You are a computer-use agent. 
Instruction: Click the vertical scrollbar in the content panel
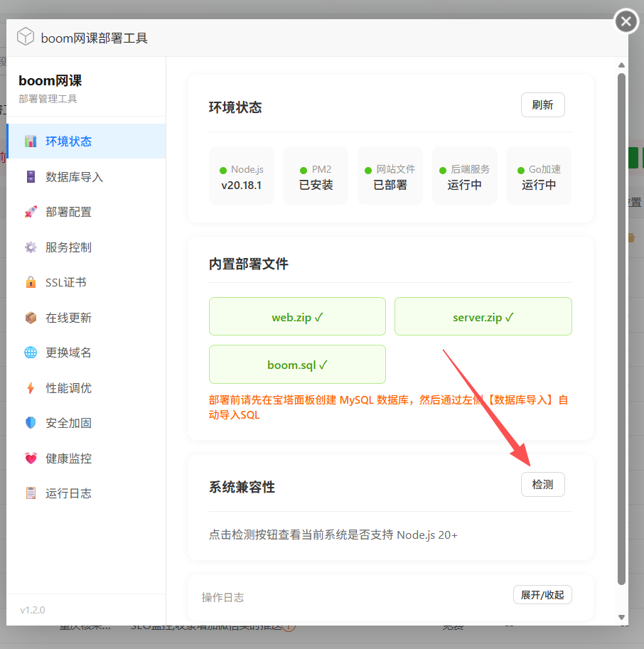[x=621, y=327]
